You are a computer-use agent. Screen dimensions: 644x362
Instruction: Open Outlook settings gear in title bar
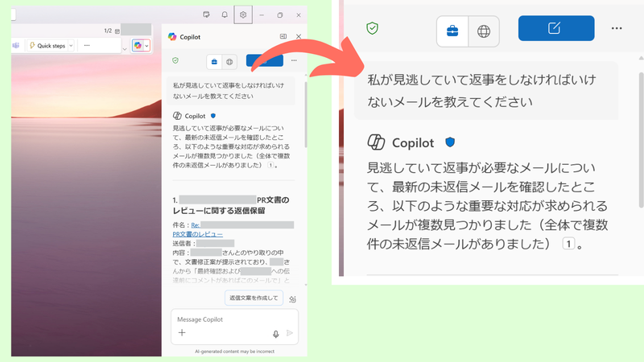[244, 14]
